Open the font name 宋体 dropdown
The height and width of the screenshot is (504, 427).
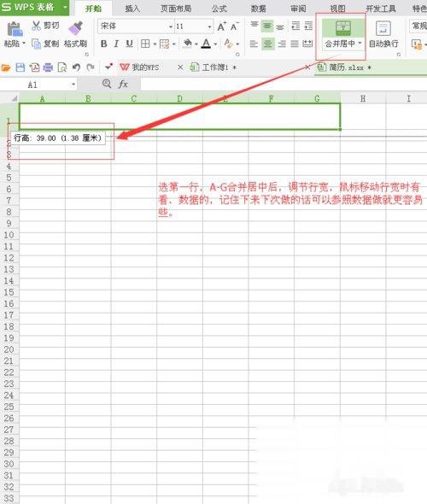click(171, 26)
